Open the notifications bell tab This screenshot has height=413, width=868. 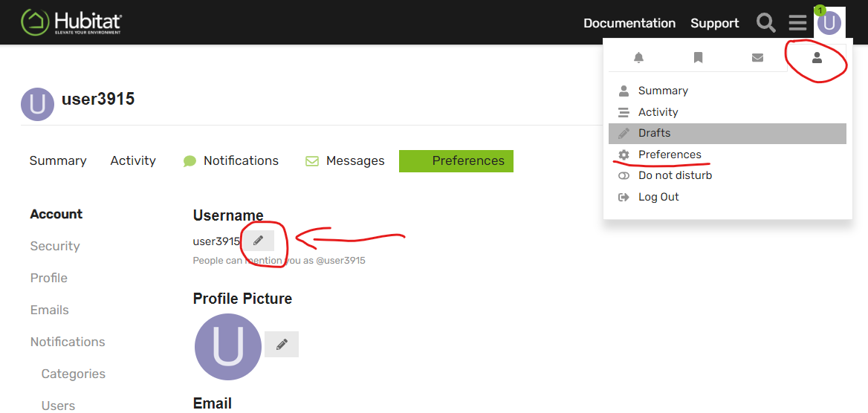[638, 58]
